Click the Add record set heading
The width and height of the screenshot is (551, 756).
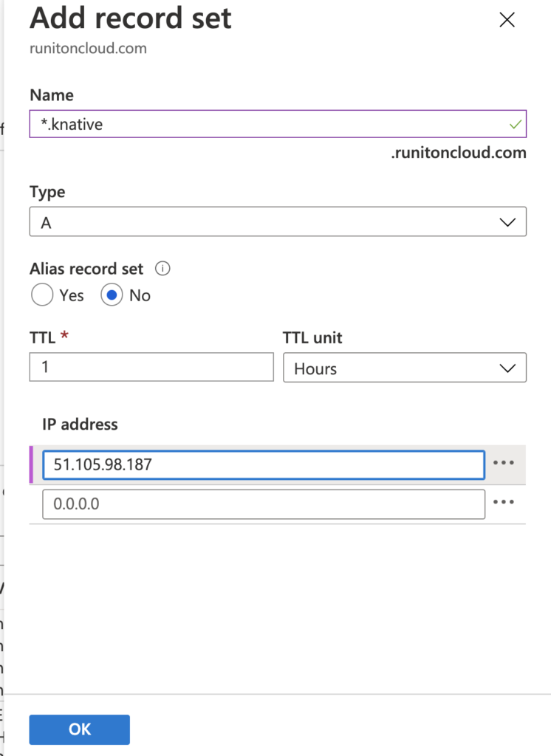[x=131, y=18]
